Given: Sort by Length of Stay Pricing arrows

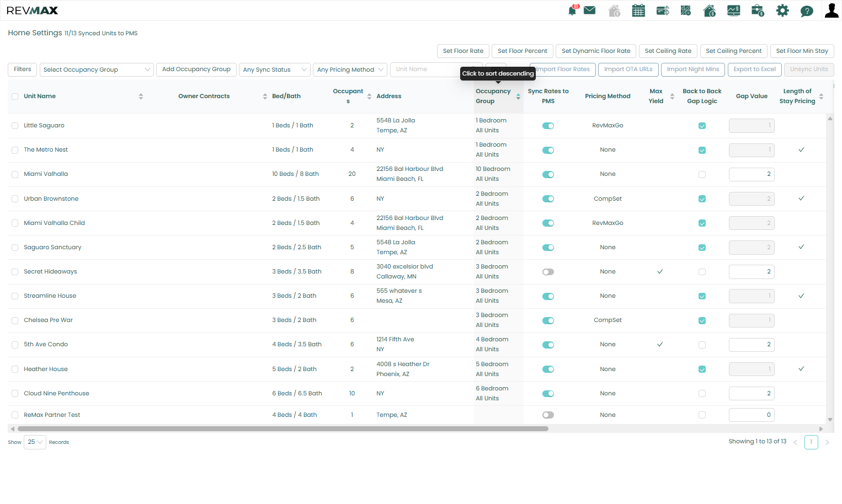Looking at the screenshot, I should 821,96.
